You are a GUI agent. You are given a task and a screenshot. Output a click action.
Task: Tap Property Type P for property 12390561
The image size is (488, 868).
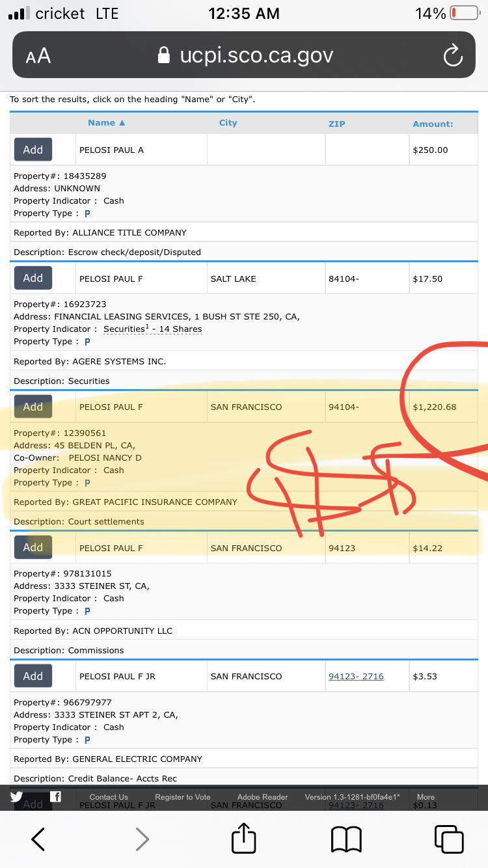coord(87,483)
